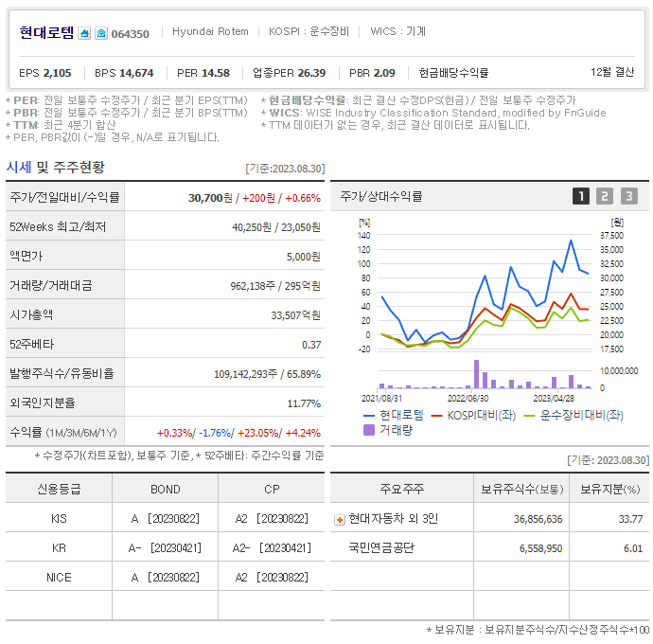The width and height of the screenshot is (653, 644).
Task: Click the 보유주식수(보통) column header
Action: point(521,489)
